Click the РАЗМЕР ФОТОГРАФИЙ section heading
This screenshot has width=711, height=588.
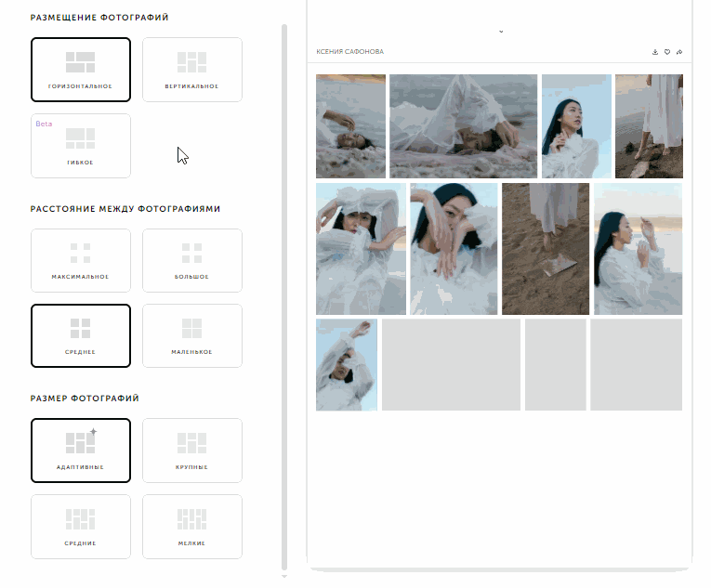(85, 399)
